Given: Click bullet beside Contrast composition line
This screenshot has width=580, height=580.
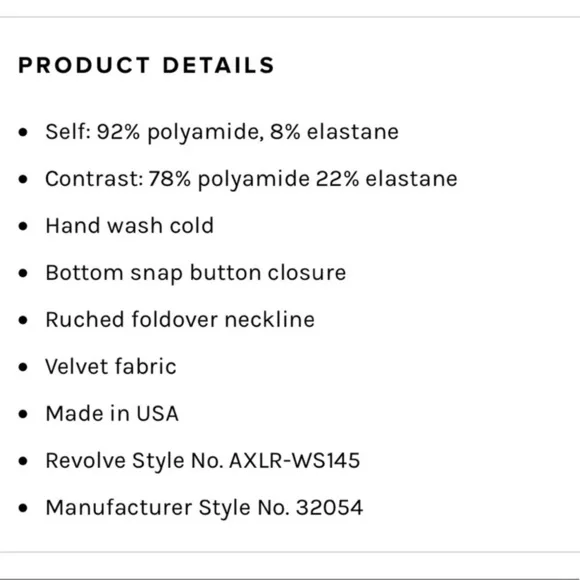Looking at the screenshot, I should pyautogui.click(x=23, y=179).
